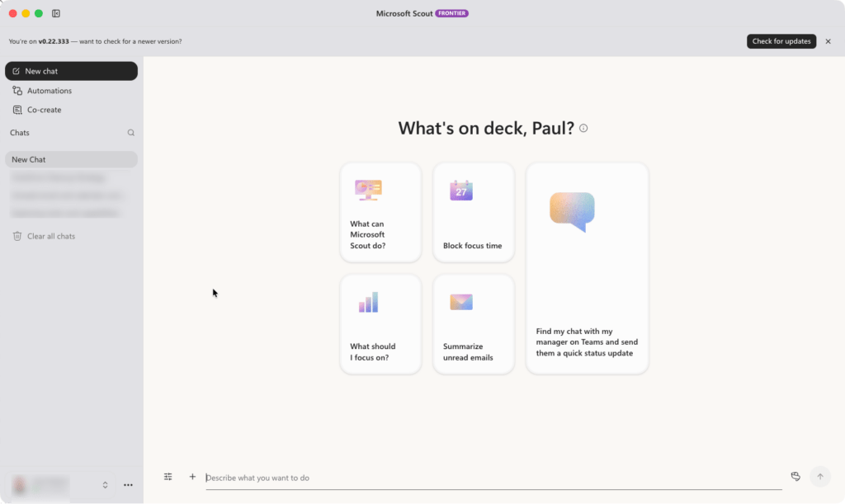Send message with arrow button
845x504 pixels.
[x=820, y=477]
